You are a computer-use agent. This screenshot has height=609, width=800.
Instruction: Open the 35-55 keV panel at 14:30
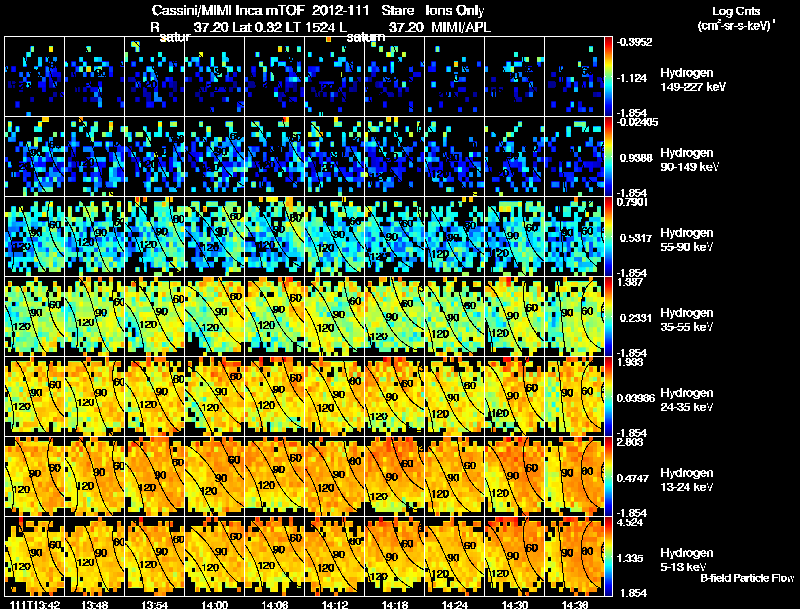pos(514,317)
